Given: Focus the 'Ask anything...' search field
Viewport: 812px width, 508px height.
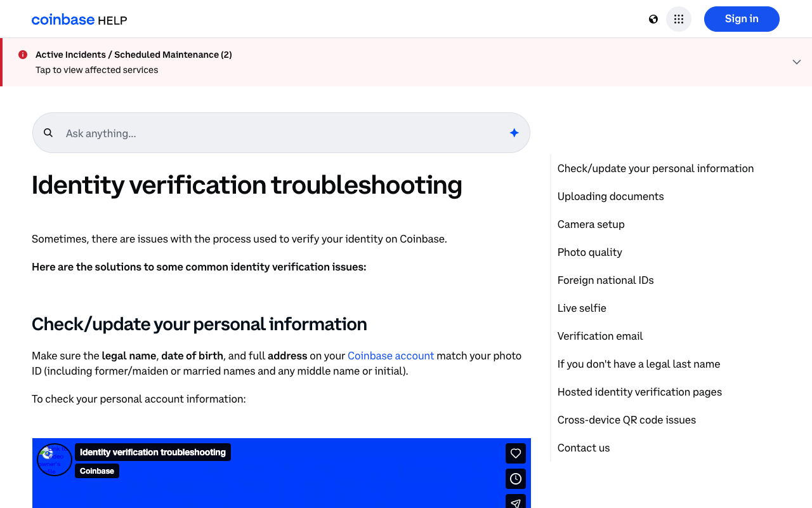Looking at the screenshot, I should click(x=281, y=133).
